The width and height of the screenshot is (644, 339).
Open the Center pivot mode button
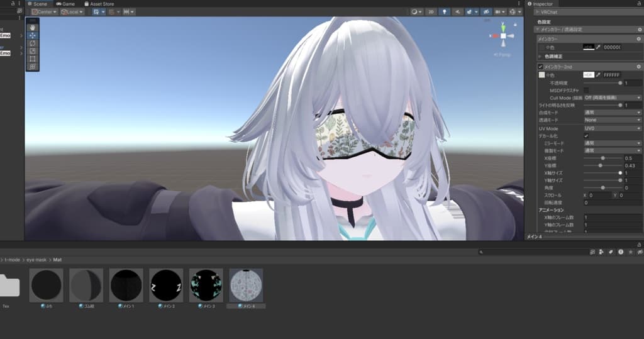click(44, 12)
